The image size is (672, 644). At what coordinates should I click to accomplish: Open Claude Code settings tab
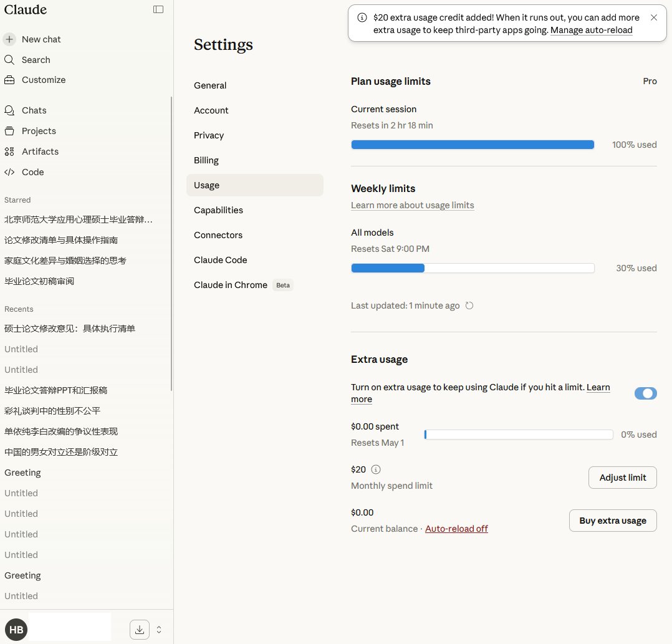tap(254, 259)
